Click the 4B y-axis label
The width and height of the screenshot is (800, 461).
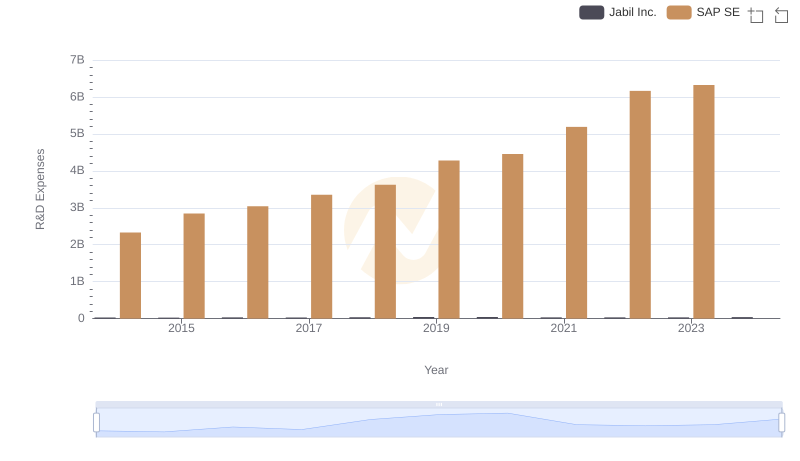click(x=77, y=170)
